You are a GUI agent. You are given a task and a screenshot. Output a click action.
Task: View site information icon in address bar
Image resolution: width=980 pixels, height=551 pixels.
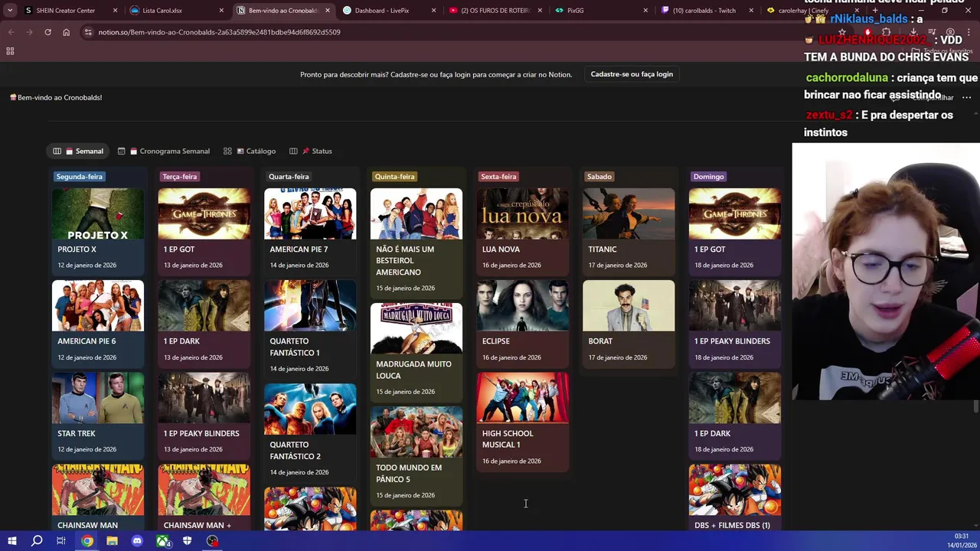click(88, 32)
